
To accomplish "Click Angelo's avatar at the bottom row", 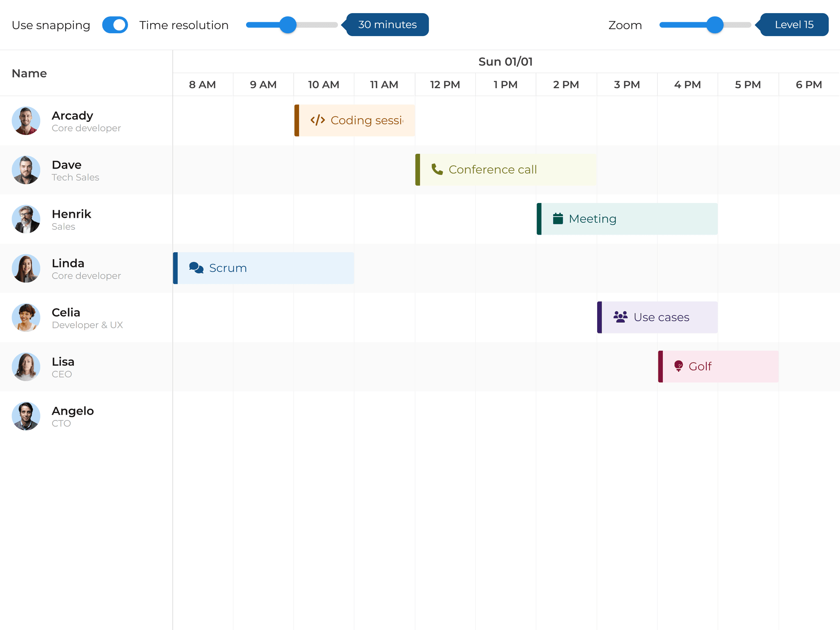I will (x=26, y=416).
